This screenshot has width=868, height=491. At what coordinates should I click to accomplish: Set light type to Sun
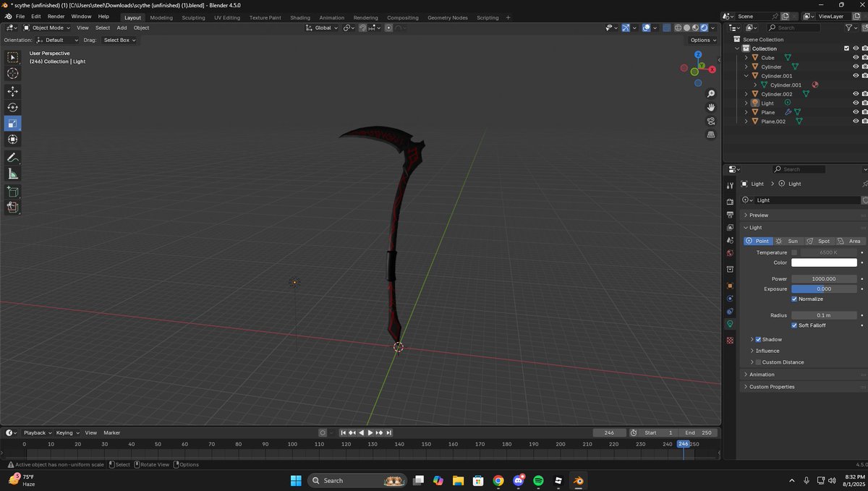pyautogui.click(x=788, y=241)
